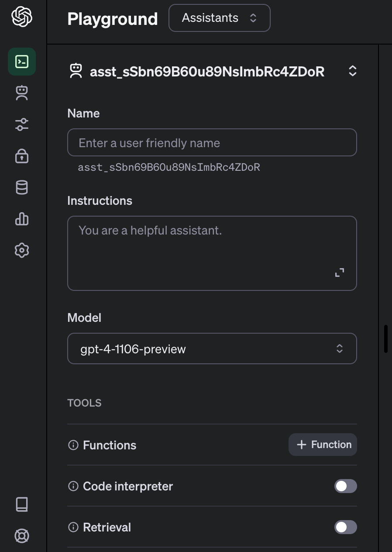Enable the Retrieval toggle
Screen dimensions: 392x552
coord(345,527)
